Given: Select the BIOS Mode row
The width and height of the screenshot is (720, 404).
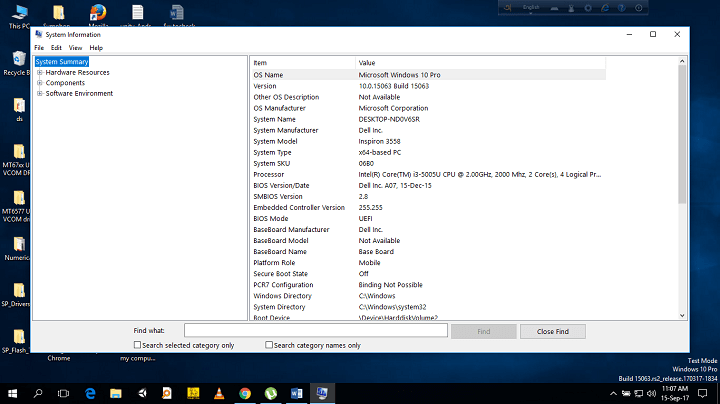Looking at the screenshot, I should (x=428, y=219).
